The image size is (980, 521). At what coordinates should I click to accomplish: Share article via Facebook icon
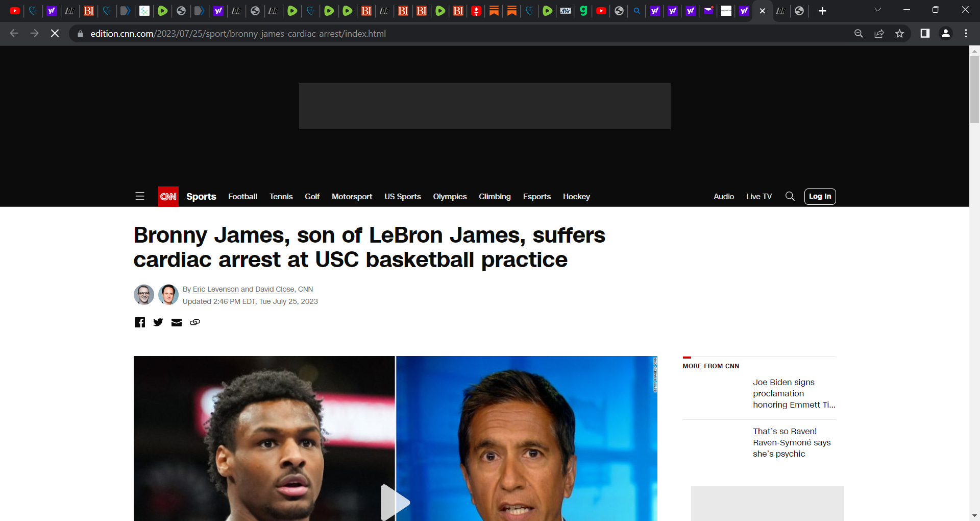(140, 322)
